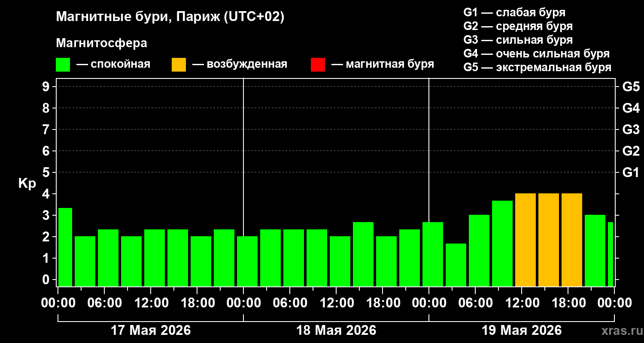Click the last orange bar at 18:00 on 19 May
This screenshot has height=343, width=644.
(x=572, y=240)
